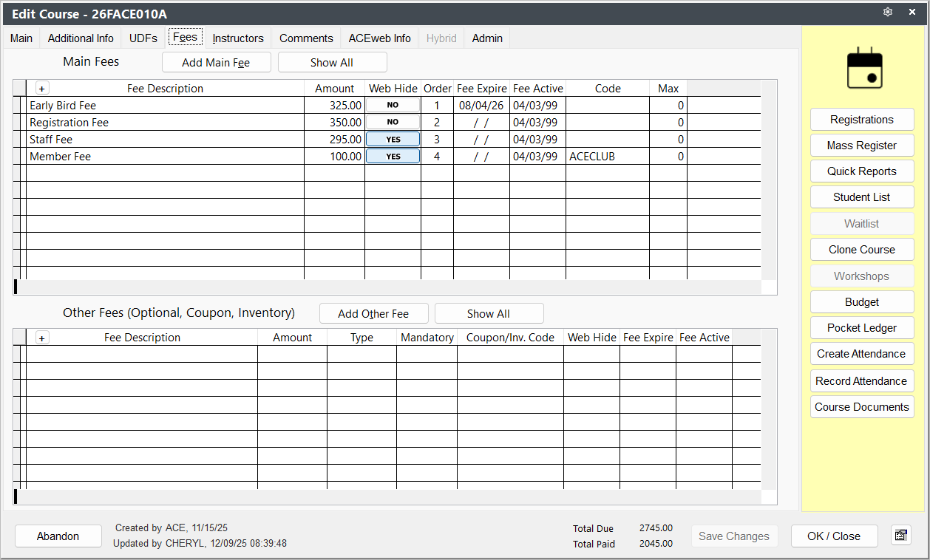930x560 pixels.
Task: Switch to the Main tab
Action: pyautogui.click(x=21, y=38)
